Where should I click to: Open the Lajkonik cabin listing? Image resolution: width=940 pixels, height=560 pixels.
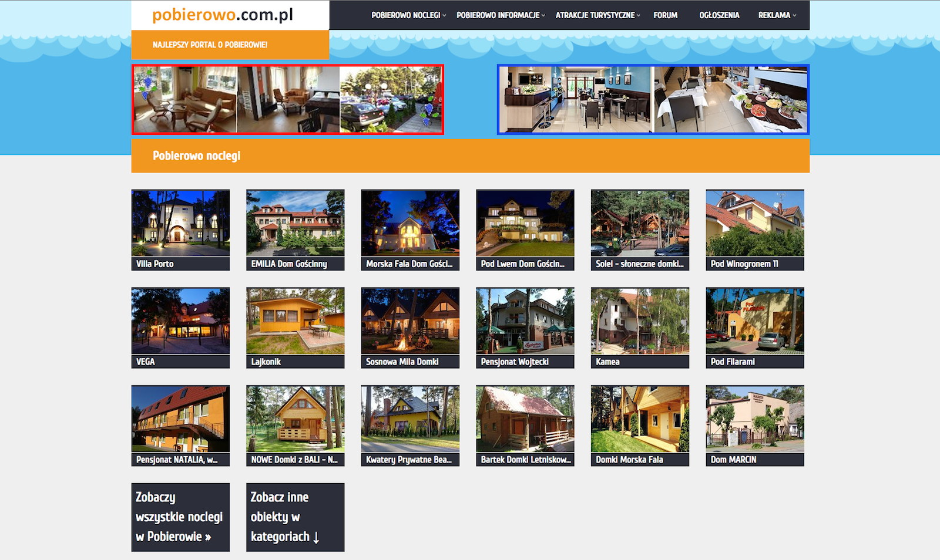click(295, 321)
